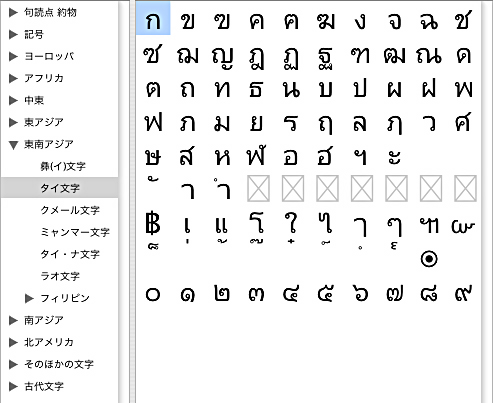This screenshot has height=403, width=493.
Task: Open the クメール文字 character set
Action: coord(70,210)
